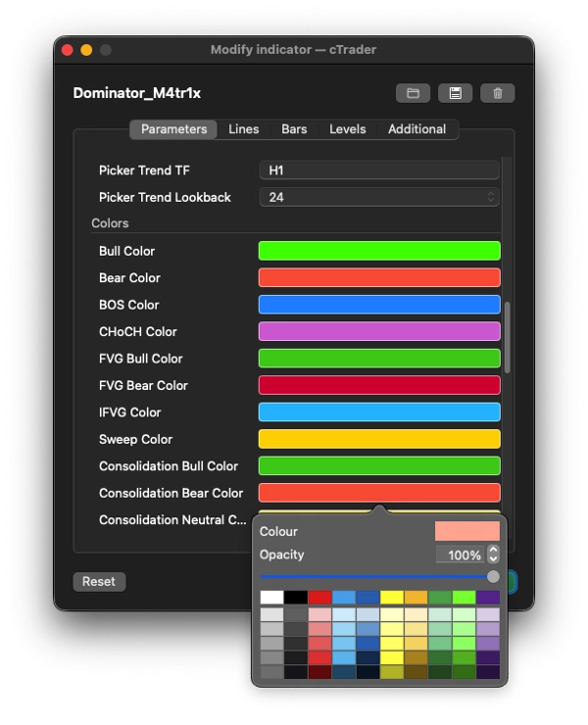Click the Colors section heading
588x725 pixels.
pos(110,223)
